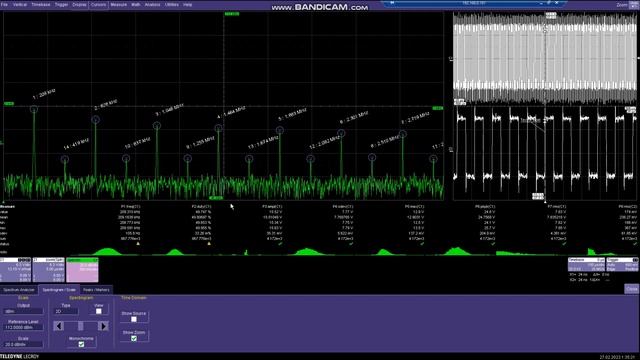640x360 pixels.
Task: Click the P1 freq(C1) measurement column header
Action: point(131,207)
